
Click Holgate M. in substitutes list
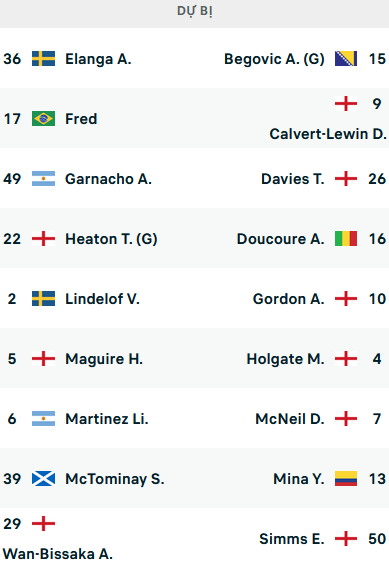[x=286, y=359]
